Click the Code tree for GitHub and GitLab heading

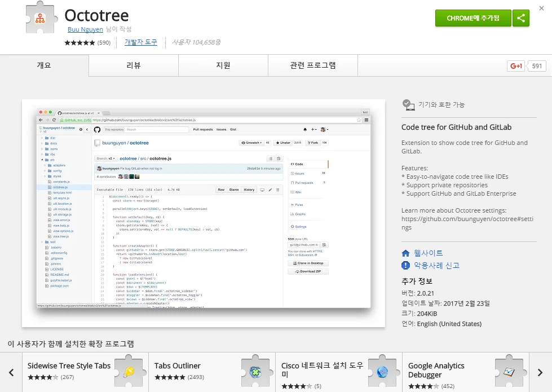tap(456, 127)
